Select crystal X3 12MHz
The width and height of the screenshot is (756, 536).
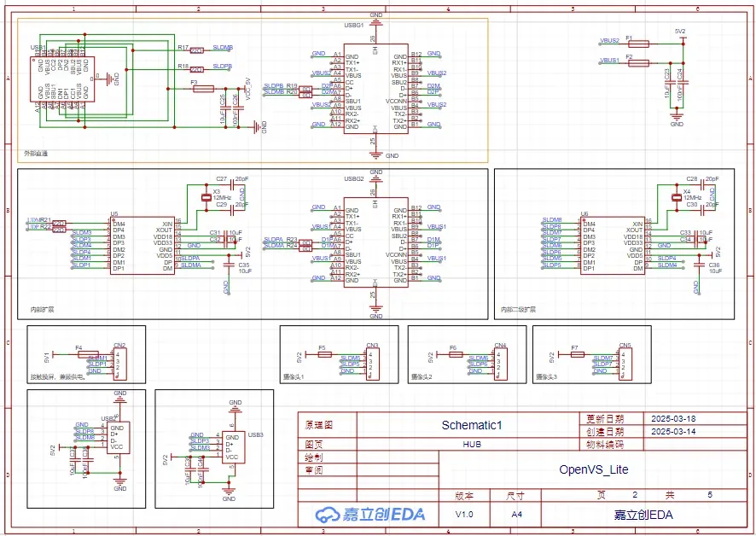click(206, 197)
